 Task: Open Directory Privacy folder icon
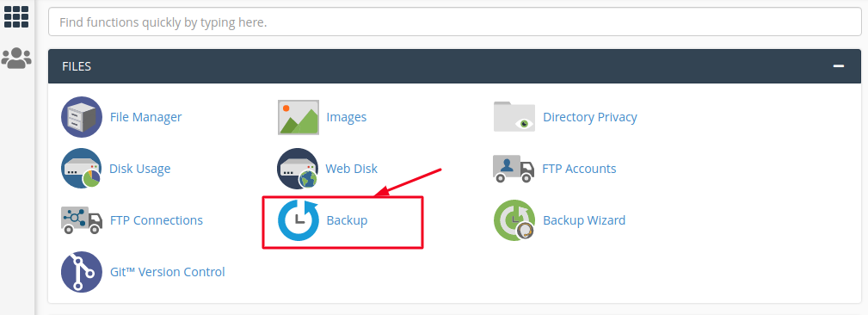[514, 117]
